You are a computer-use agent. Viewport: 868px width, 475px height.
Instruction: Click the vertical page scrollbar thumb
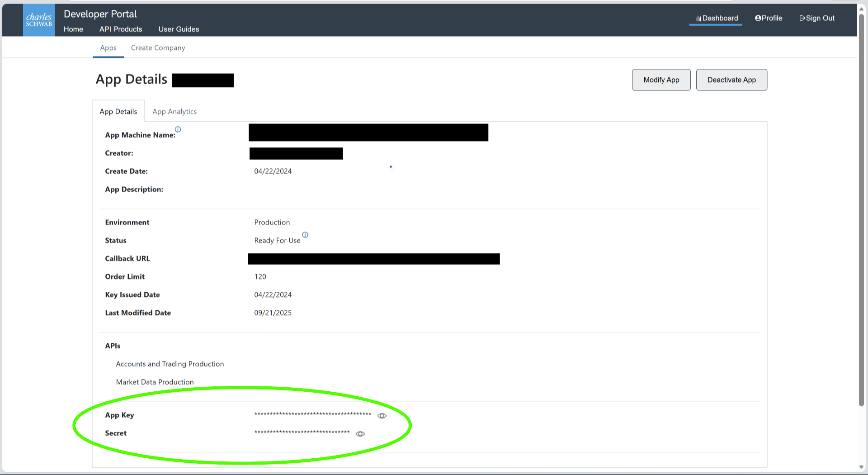tap(861, 208)
